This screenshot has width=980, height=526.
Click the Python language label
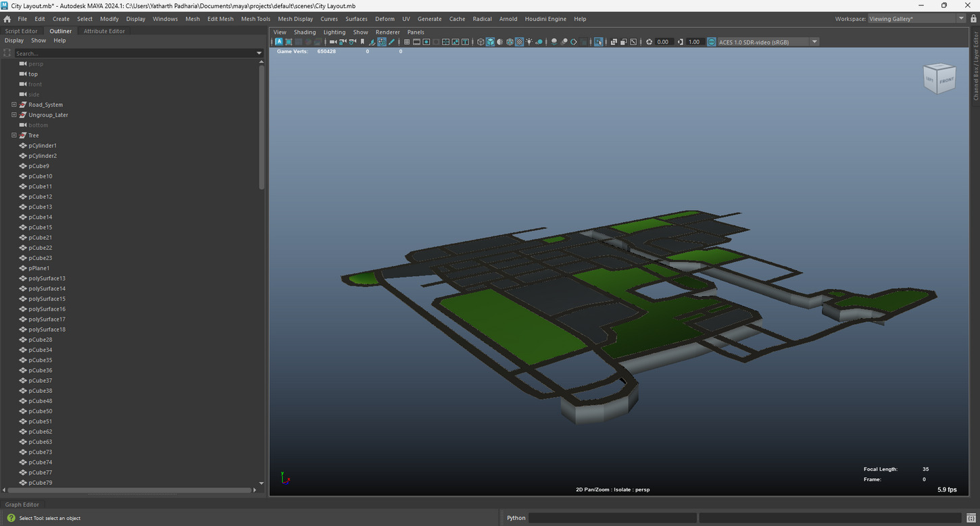(516, 518)
